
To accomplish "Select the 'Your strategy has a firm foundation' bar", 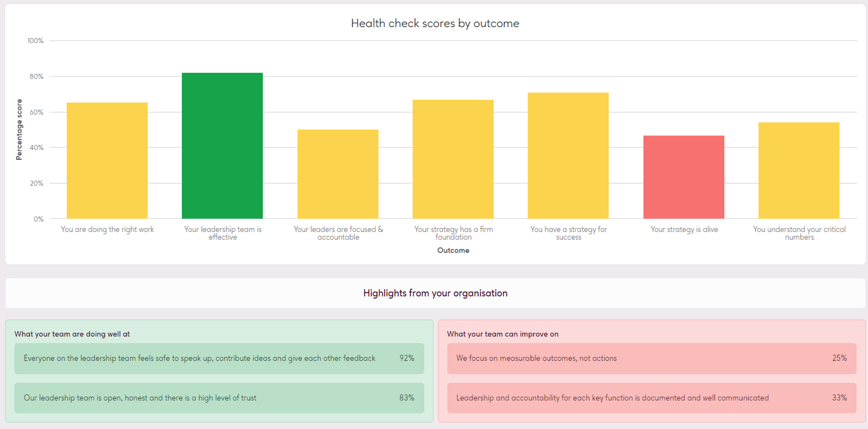I will point(453,159).
